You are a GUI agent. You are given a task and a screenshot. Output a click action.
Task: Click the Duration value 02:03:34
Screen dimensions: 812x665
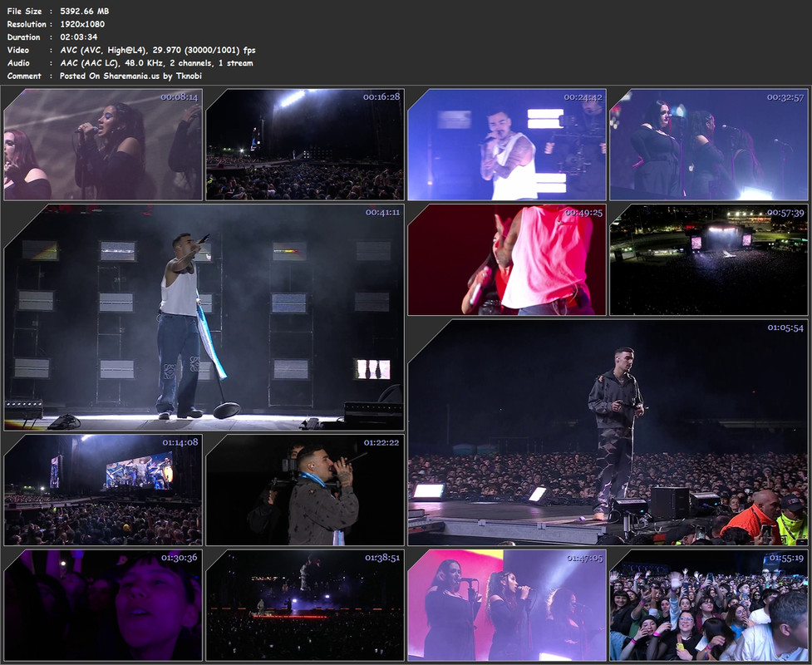tap(79, 37)
